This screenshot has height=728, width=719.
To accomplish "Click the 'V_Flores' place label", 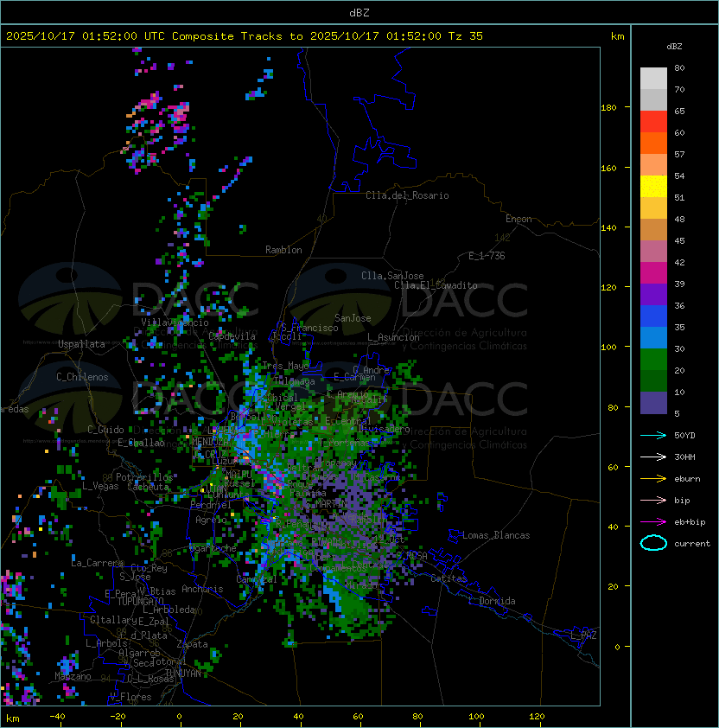I will [130, 697].
